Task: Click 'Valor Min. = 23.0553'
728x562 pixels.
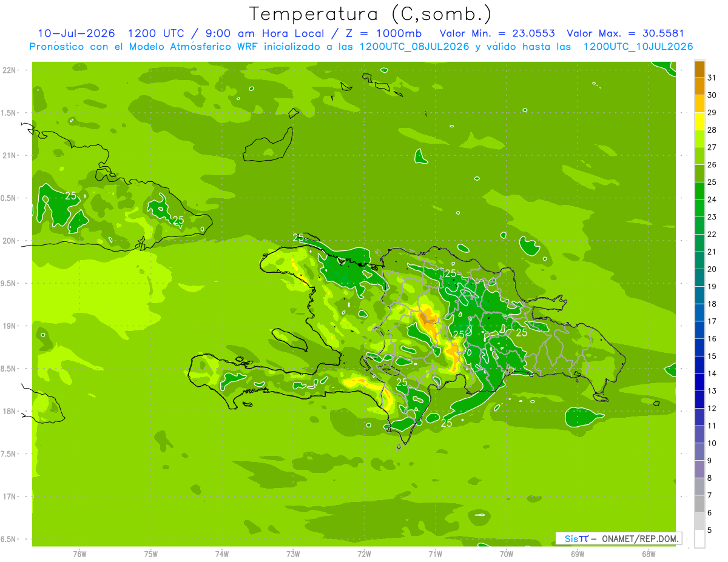Action: click(x=497, y=33)
